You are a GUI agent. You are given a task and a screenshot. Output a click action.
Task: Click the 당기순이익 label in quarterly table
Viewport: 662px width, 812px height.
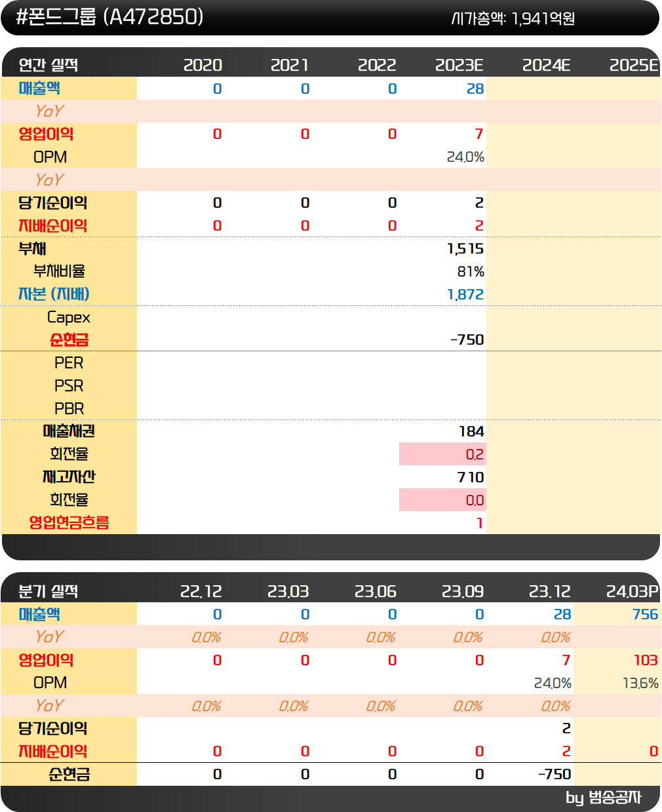52,728
